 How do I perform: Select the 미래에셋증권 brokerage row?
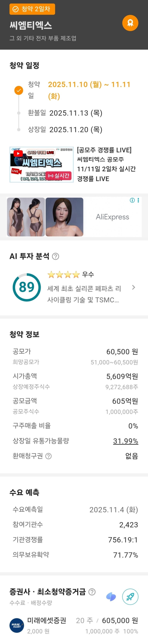click(82, 625)
